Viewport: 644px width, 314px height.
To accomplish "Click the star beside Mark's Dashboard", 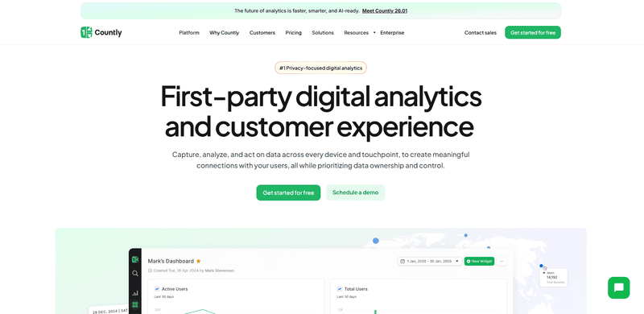I will click(198, 261).
